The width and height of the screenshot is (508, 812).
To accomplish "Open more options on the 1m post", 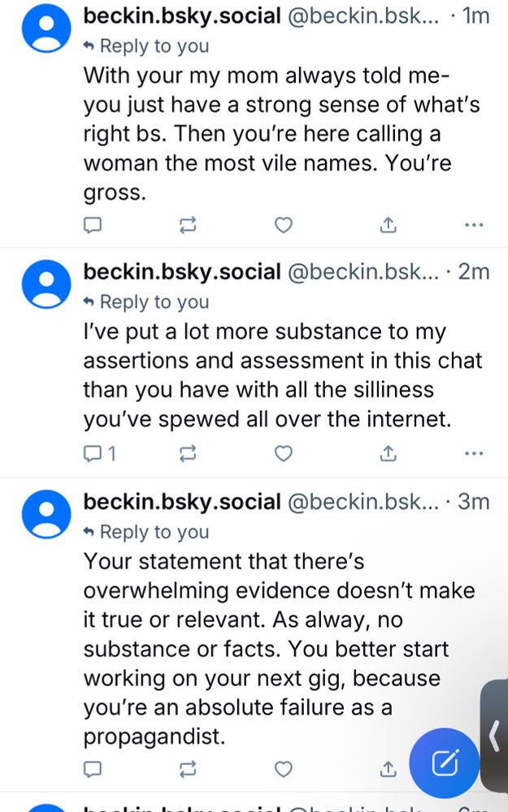I will tap(474, 224).
